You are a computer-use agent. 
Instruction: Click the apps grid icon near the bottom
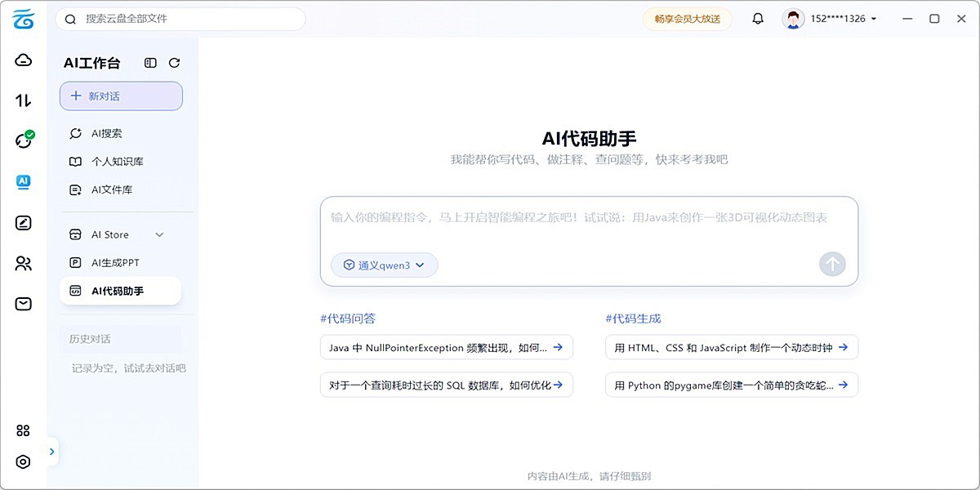click(x=24, y=430)
